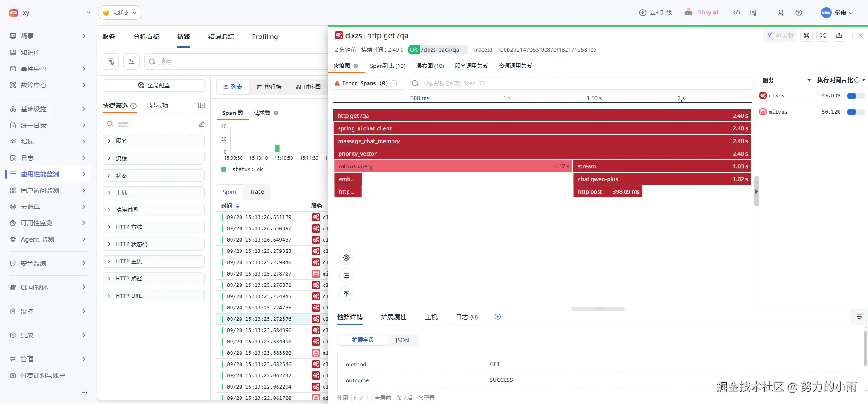The height and width of the screenshot is (404, 868).
Task: Collapse the quick filter panel icon
Action: click(202, 105)
